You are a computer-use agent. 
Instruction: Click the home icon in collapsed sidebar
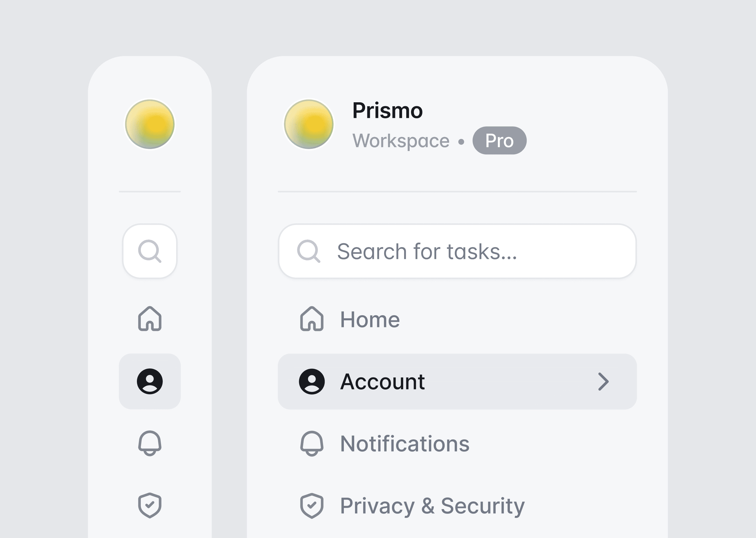(150, 319)
